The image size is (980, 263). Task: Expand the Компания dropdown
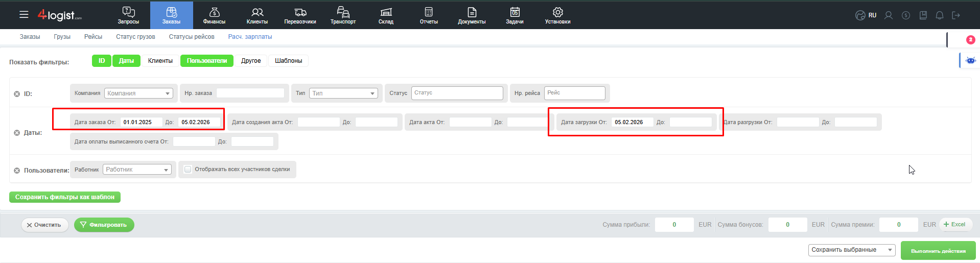click(x=138, y=93)
